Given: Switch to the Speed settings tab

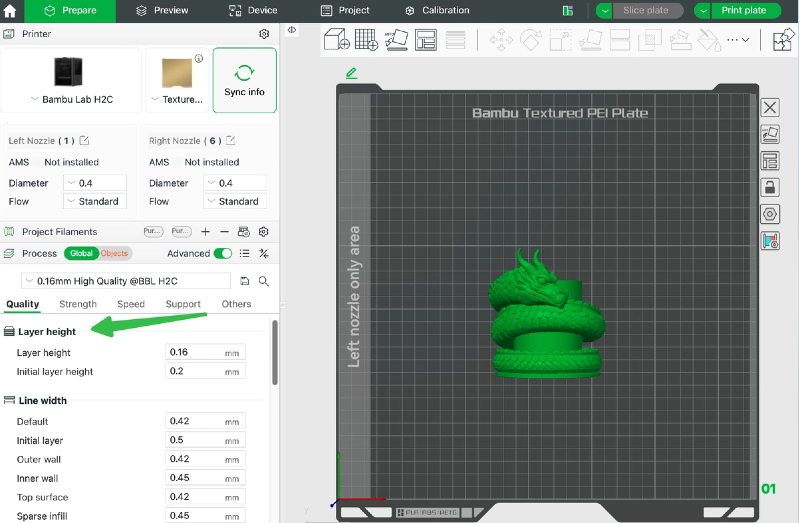Looking at the screenshot, I should (131, 304).
